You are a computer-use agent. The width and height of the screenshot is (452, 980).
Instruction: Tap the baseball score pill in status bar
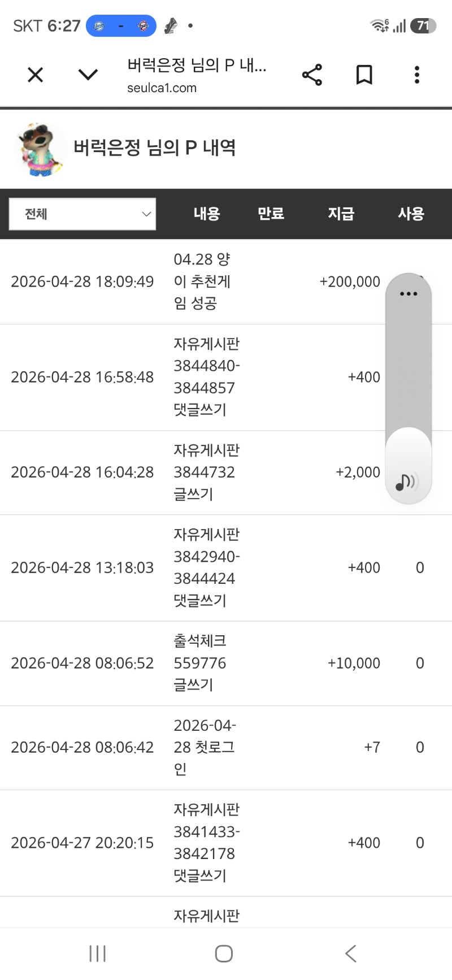pos(121,26)
